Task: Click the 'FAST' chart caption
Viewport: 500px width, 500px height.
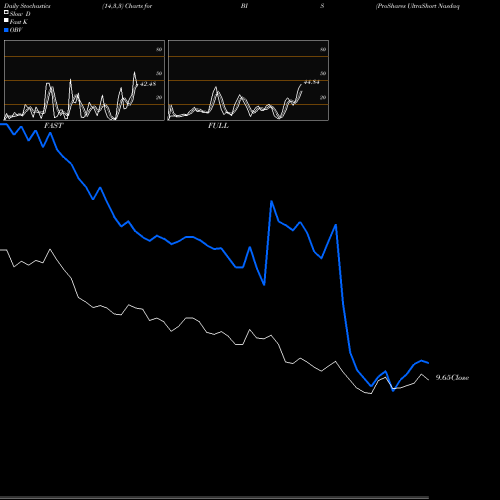Action: click(53, 126)
